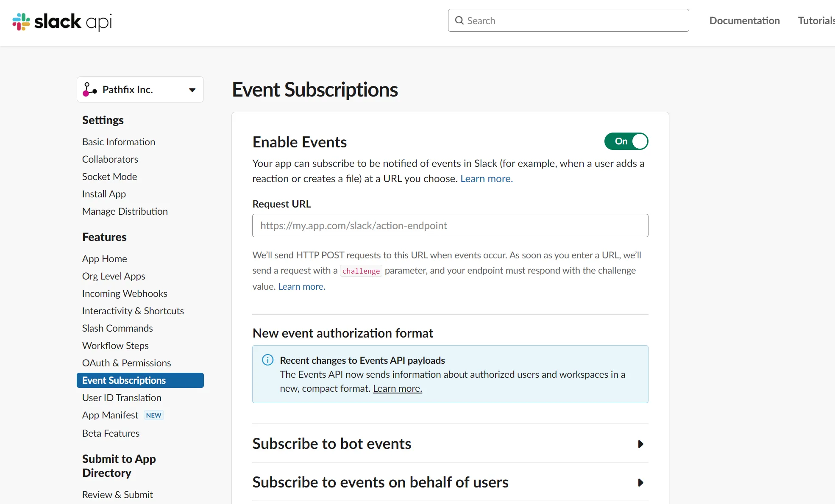Go to OAuth & Permissions page
Viewport: 835px width, 504px height.
coord(126,363)
